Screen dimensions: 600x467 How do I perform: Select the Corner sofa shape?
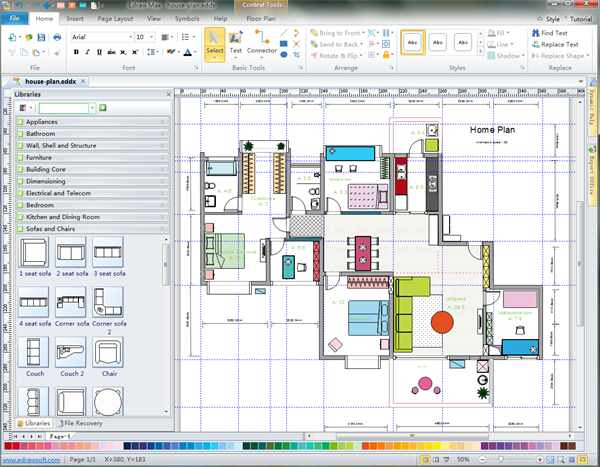point(70,302)
